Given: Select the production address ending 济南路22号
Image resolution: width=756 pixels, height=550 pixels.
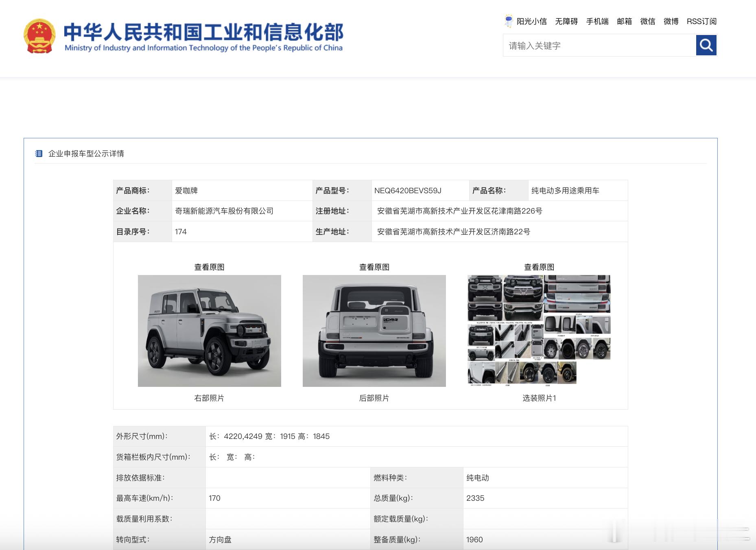Looking at the screenshot, I should point(454,231).
